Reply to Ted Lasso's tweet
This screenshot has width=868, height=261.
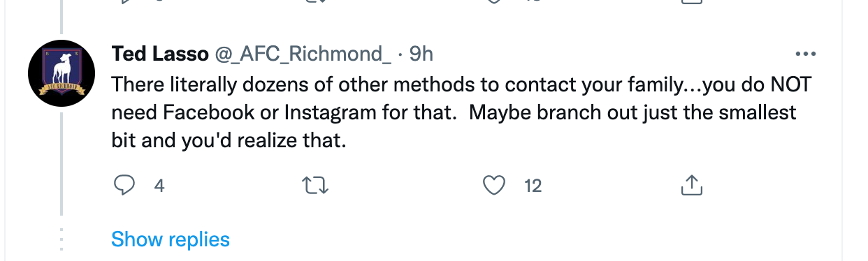click(x=124, y=185)
